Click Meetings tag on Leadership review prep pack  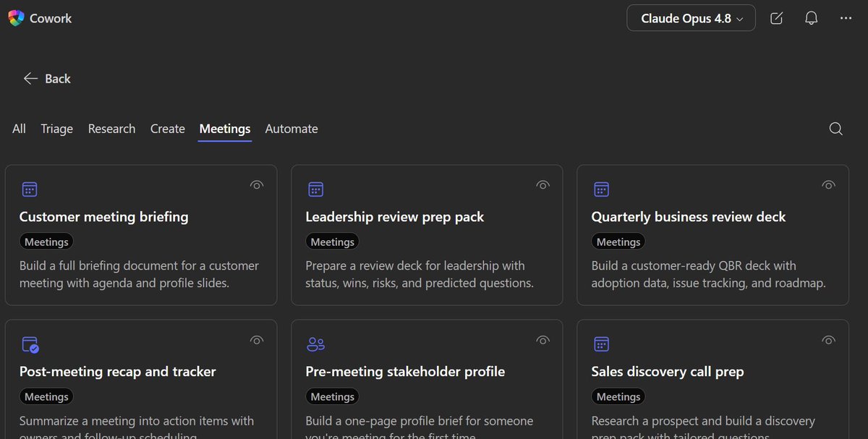[x=333, y=242]
